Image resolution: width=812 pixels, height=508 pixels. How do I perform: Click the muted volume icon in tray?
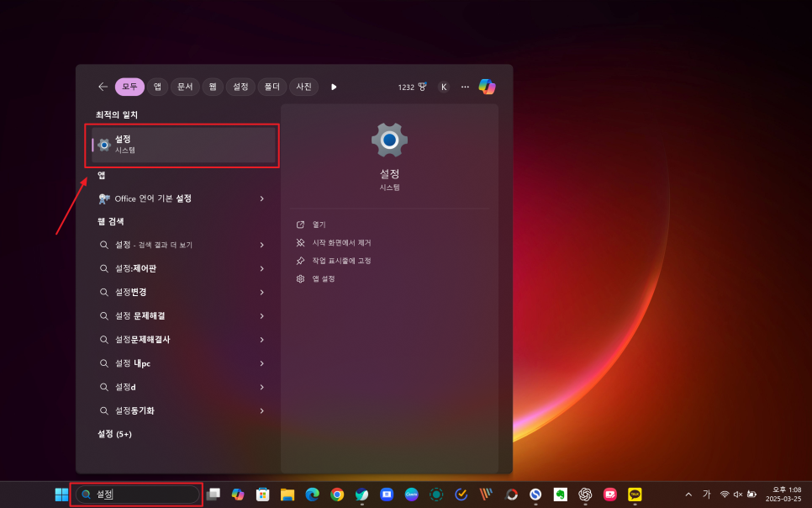pos(738,495)
